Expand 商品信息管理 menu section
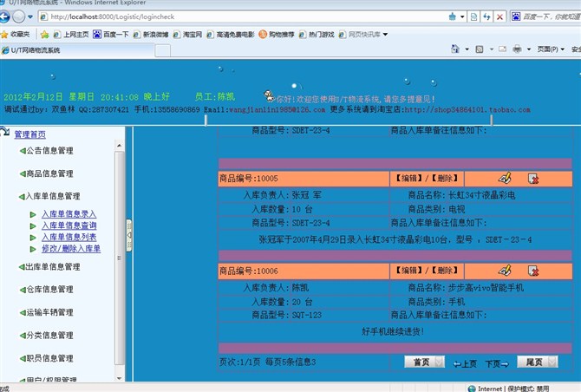Viewport: 581px width, 392px height. pos(46,173)
